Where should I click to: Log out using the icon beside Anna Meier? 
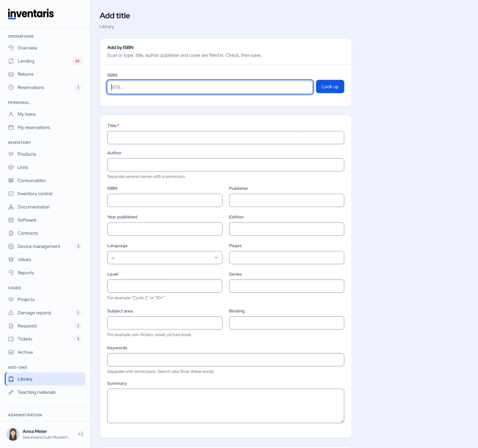80,434
